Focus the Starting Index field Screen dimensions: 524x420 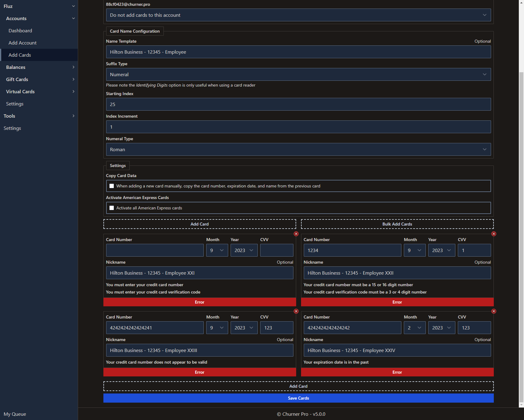(x=298, y=104)
